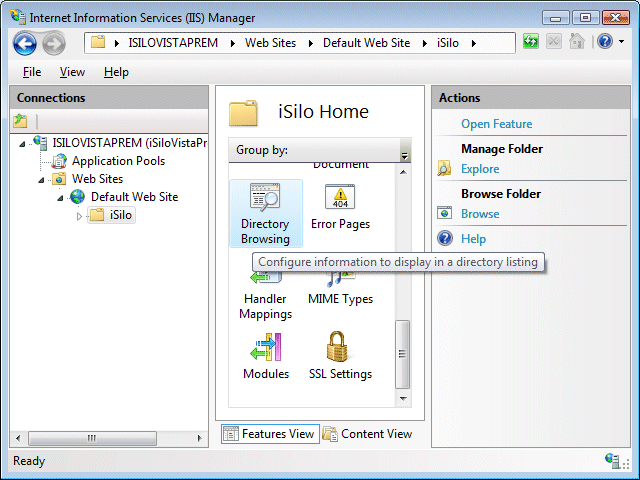This screenshot has height=480, width=640.
Task: Click the features list vertical scrollbar
Action: [x=403, y=352]
